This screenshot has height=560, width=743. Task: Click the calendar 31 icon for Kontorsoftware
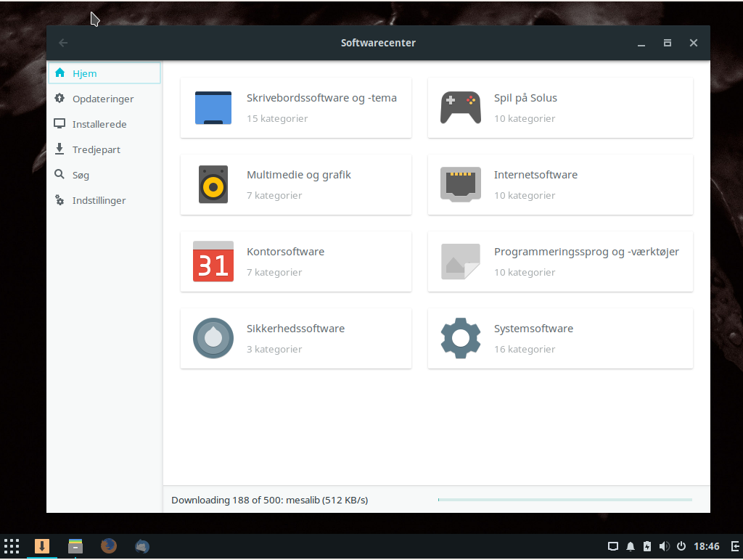pyautogui.click(x=213, y=262)
